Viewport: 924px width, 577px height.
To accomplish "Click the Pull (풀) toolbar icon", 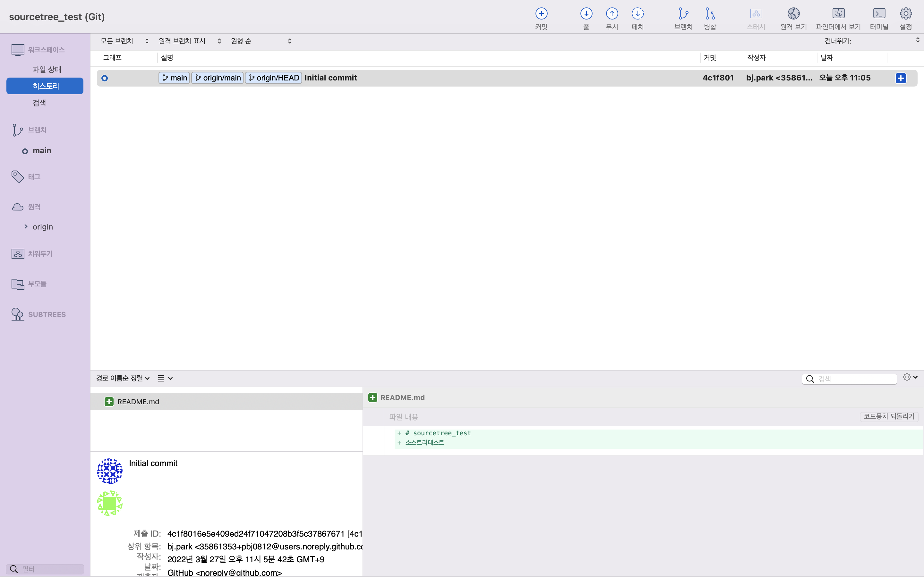I will [586, 14].
